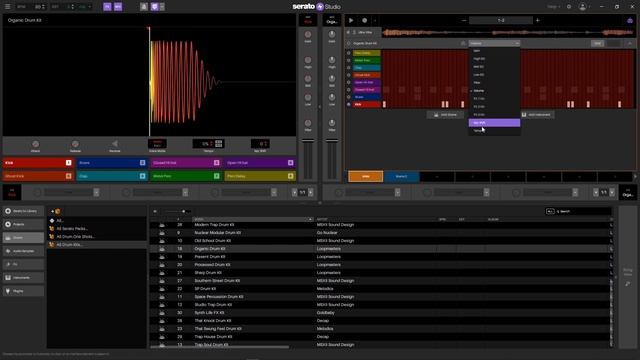Turn the Attack knob
640x360 pixels.
(x=36, y=144)
